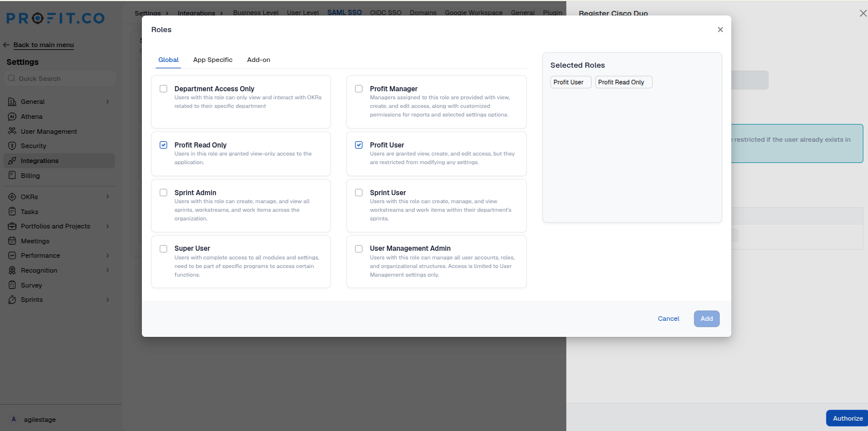This screenshot has height=431, width=868.
Task: Click the Billing receipt icon
Action: [x=12, y=176]
